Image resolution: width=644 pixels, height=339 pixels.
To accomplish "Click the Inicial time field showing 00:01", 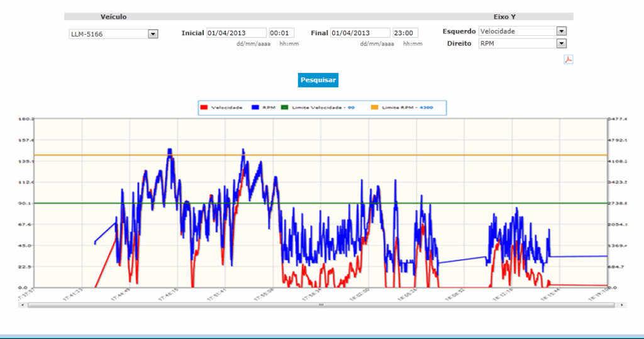I will [281, 33].
